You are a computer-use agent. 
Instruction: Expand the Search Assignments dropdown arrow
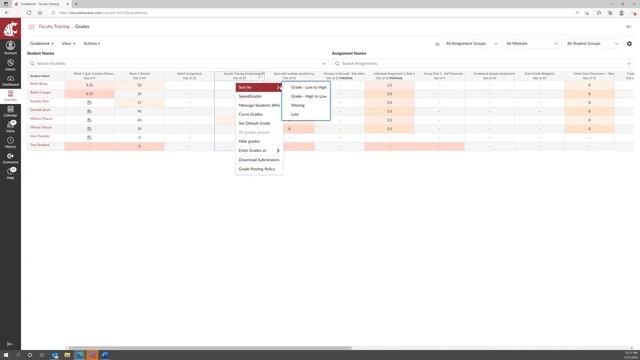point(629,64)
